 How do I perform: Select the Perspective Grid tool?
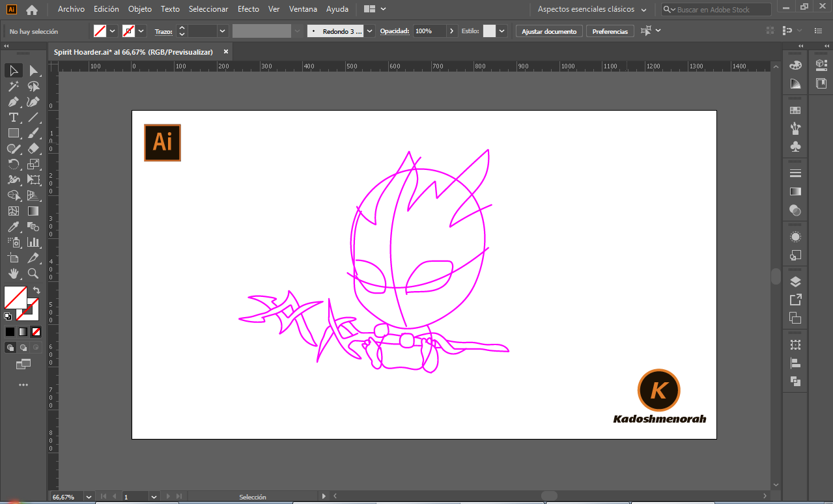(x=34, y=195)
